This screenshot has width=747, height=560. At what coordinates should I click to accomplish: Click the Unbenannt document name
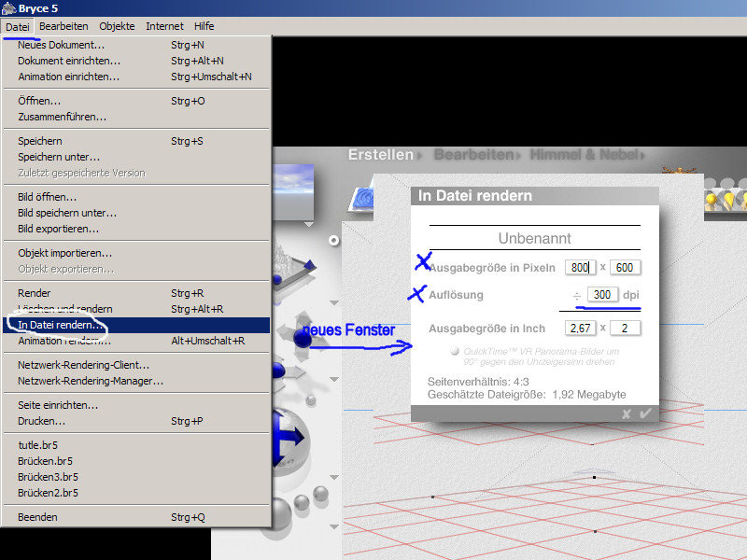(x=534, y=238)
